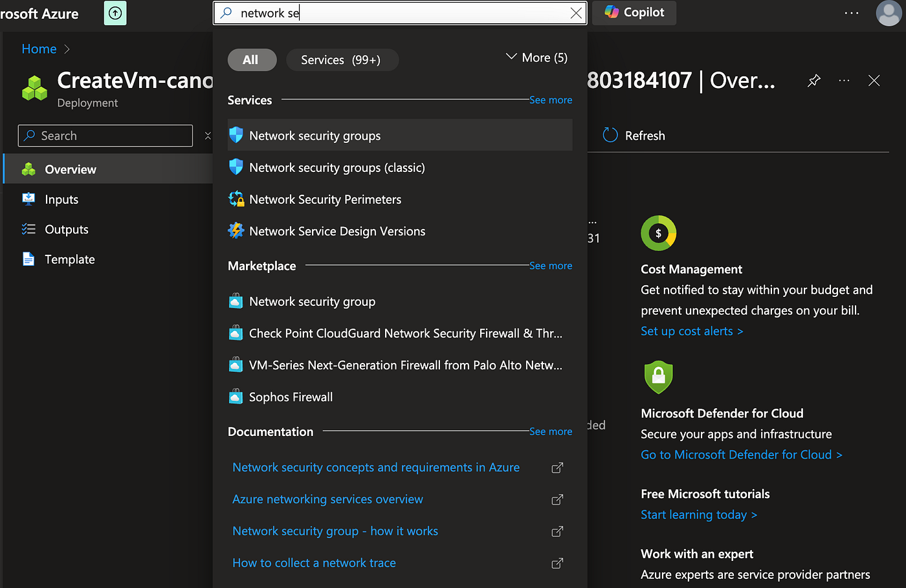The height and width of the screenshot is (588, 906).
Task: Click marketplace icon beside Sophos Firewall
Action: [x=236, y=396]
